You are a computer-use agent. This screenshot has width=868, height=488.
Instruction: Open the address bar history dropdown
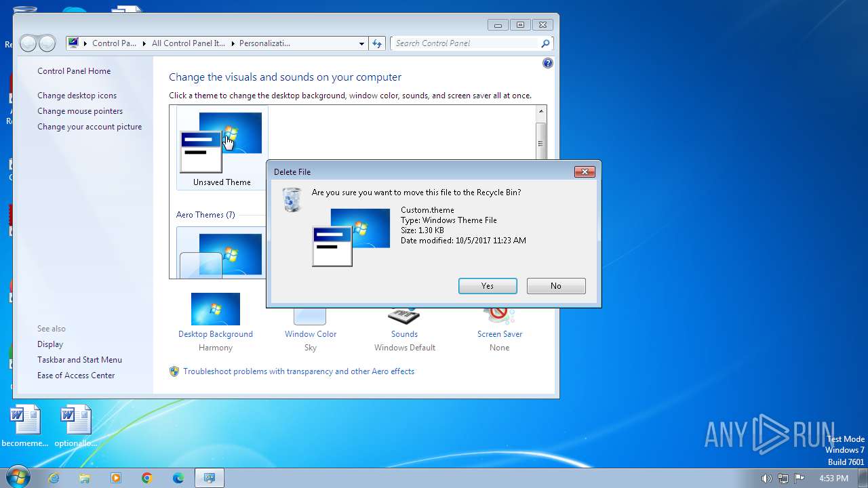[x=361, y=43]
